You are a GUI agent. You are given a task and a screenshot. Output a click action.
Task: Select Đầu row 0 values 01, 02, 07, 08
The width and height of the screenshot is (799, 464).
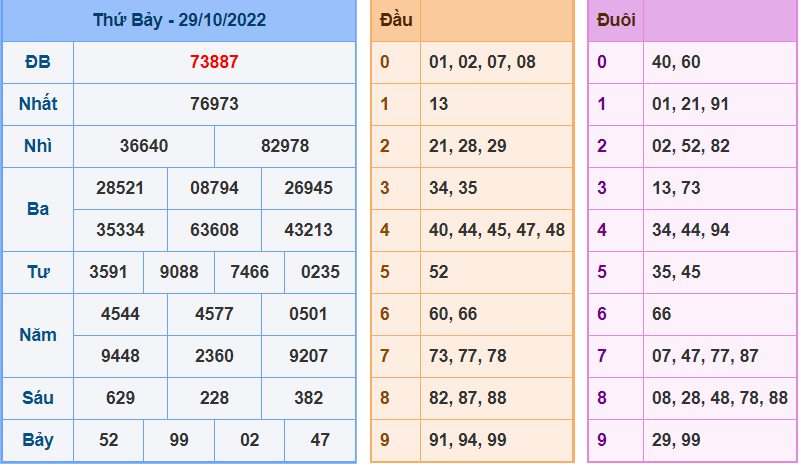coord(482,62)
